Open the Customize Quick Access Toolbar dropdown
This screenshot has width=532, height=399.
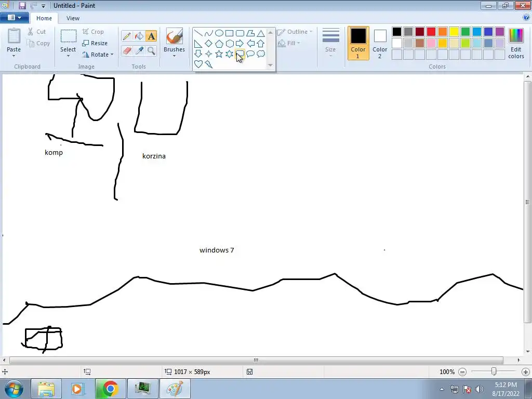44,6
